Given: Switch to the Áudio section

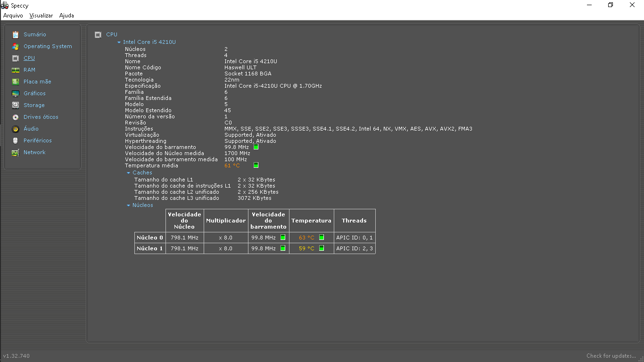Looking at the screenshot, I should (31, 129).
